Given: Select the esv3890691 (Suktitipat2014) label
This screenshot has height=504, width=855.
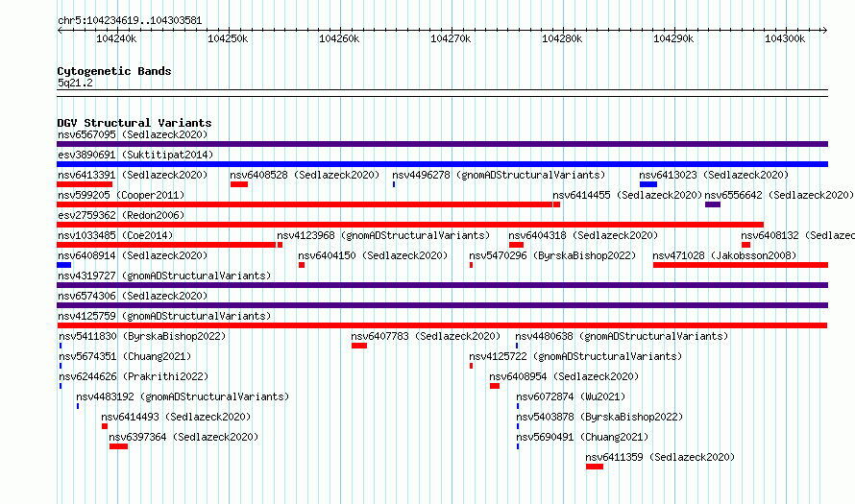Looking at the screenshot, I should [135, 155].
